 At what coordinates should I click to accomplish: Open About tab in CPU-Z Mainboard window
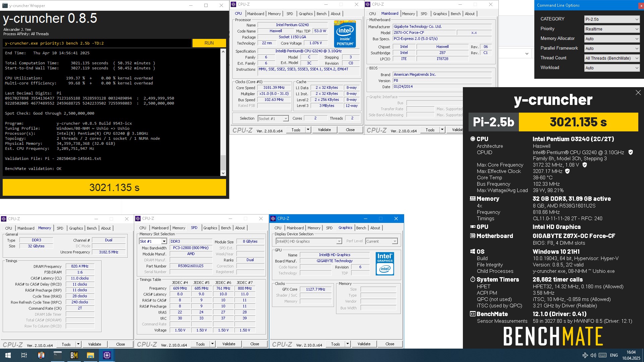[x=470, y=14]
